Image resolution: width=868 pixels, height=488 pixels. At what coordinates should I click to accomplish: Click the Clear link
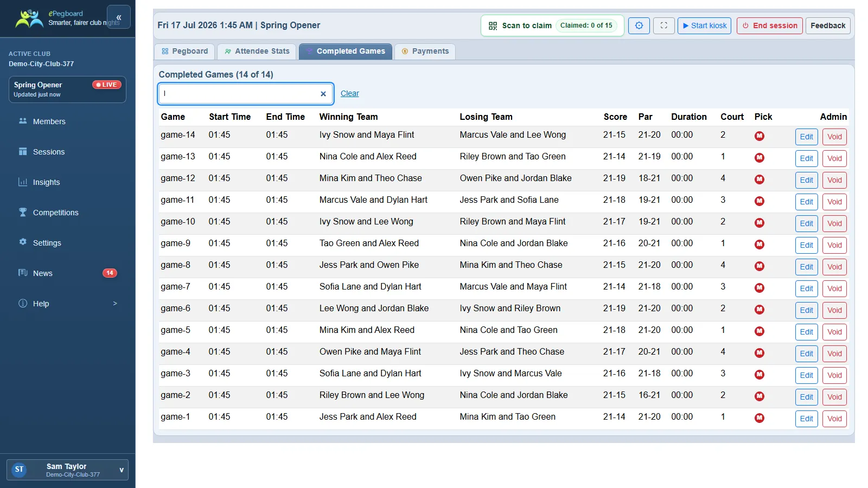(x=350, y=93)
